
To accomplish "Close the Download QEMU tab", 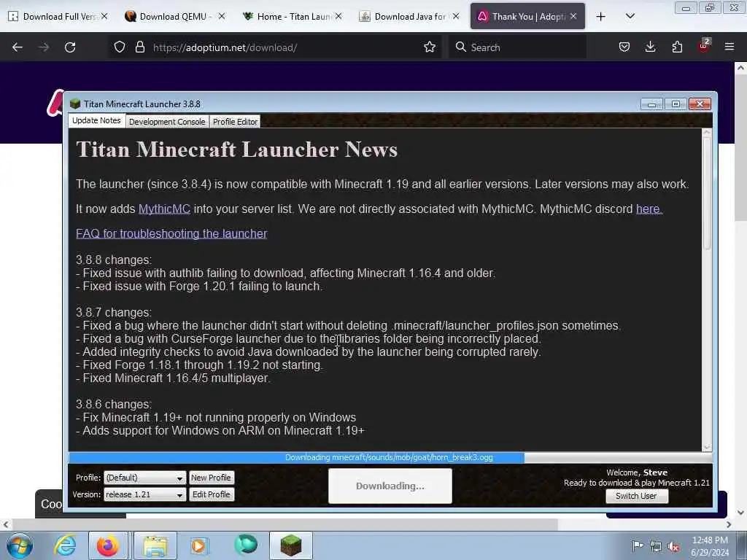I will point(222,16).
